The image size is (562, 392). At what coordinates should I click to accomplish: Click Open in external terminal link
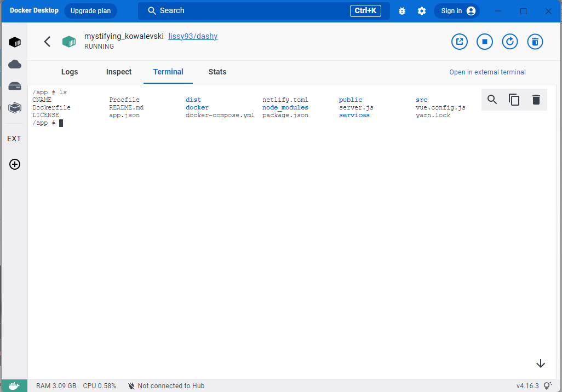pos(488,72)
